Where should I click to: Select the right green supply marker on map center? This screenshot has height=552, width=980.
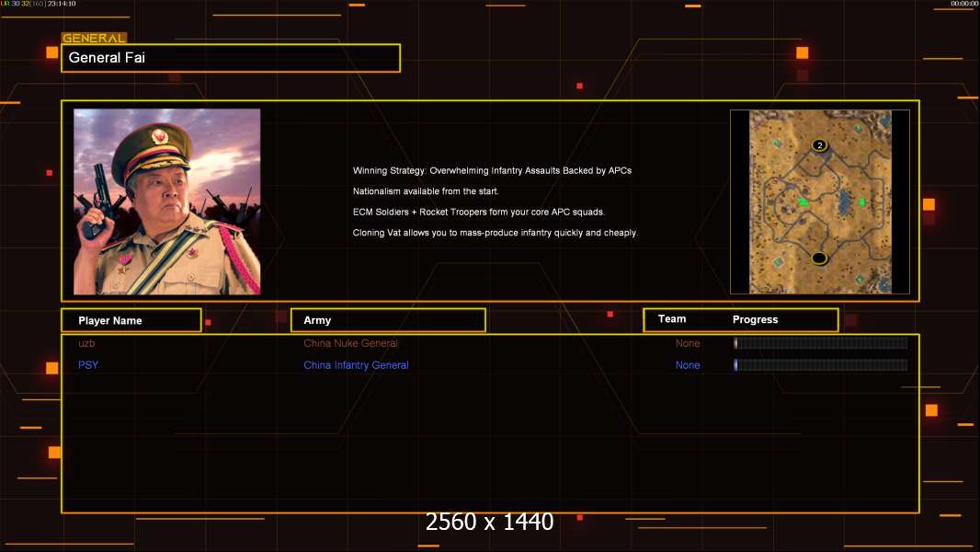(x=862, y=201)
